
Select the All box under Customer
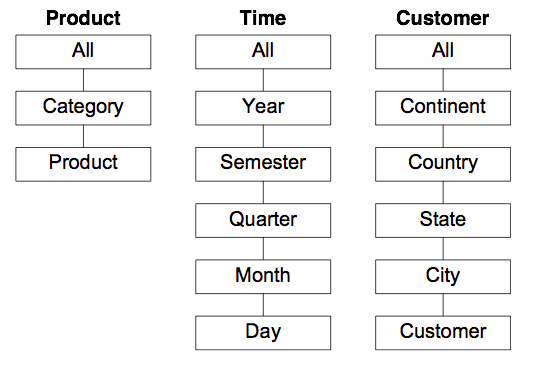pos(443,52)
